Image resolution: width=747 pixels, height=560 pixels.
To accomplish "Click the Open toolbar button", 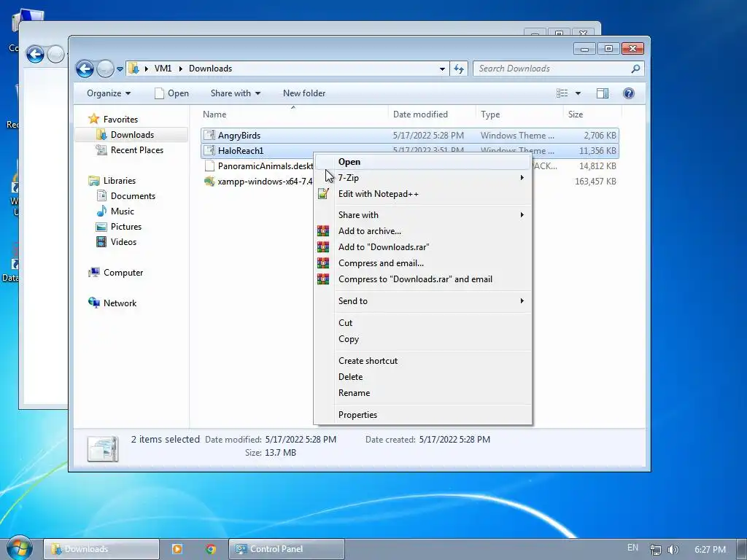I will (x=172, y=93).
